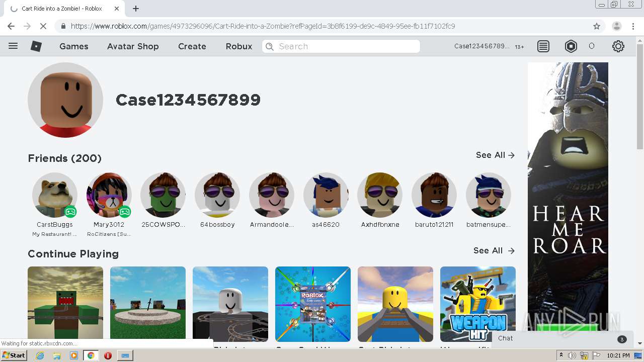Open the notifications feed icon
The height and width of the screenshot is (362, 644).
point(543,46)
